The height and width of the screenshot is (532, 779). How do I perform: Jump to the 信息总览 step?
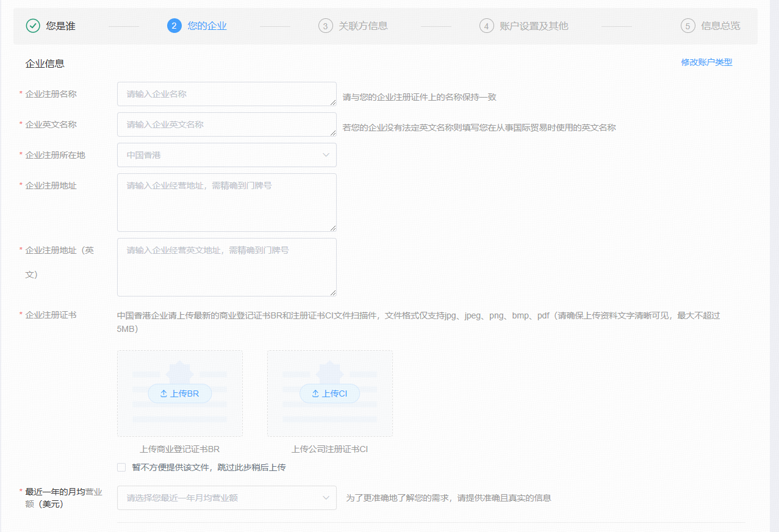(720, 26)
